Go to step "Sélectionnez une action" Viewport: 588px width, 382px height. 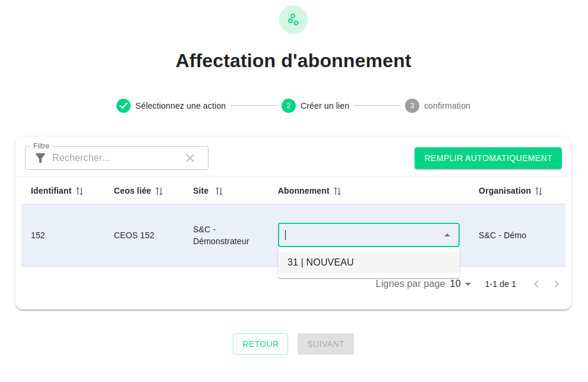(180, 106)
